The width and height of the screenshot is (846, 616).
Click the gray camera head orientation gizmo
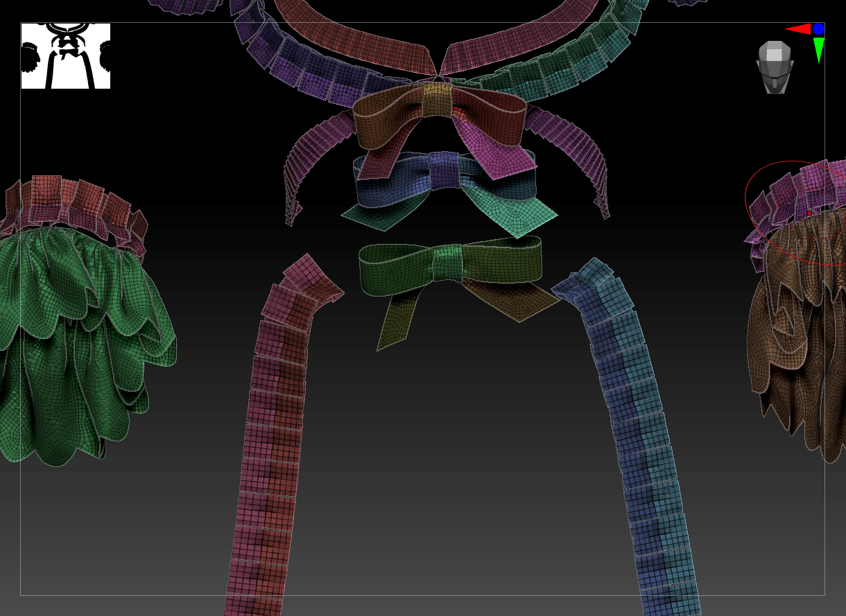pyautogui.click(x=774, y=67)
